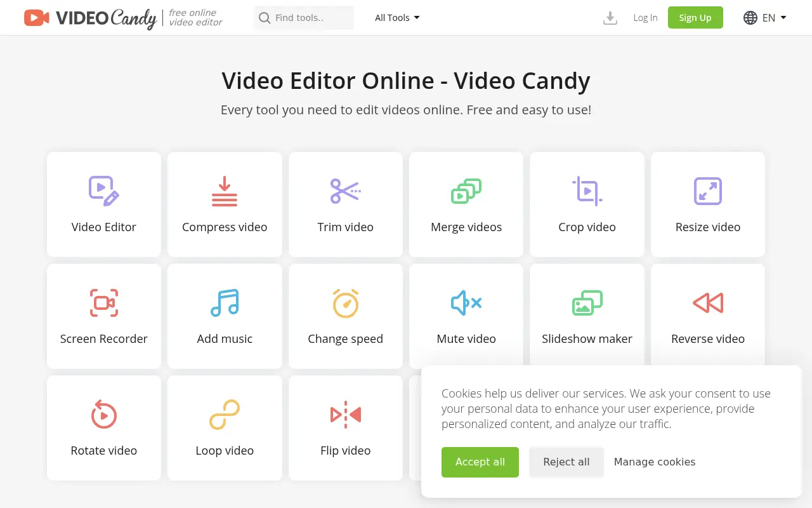The width and height of the screenshot is (812, 508).
Task: Select the Compress video tool
Action: [x=225, y=204]
